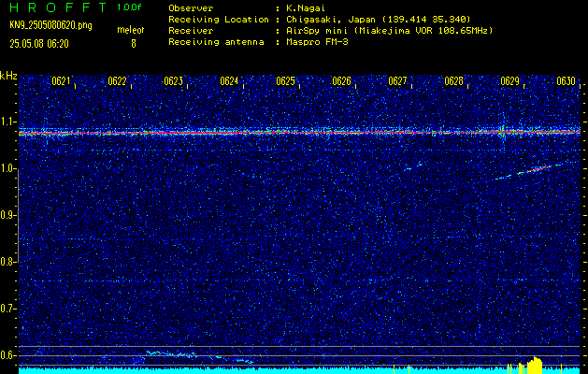Select the observer name K.Nagai
588x374 pixels.
306,8
